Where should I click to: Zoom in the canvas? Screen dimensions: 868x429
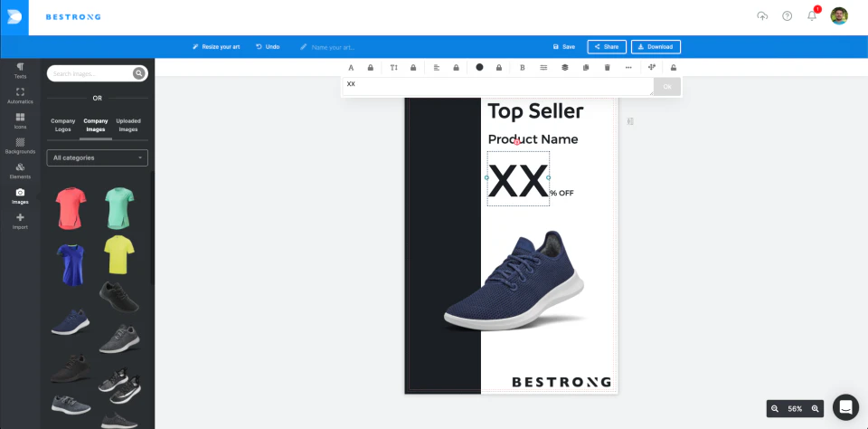[x=815, y=408]
